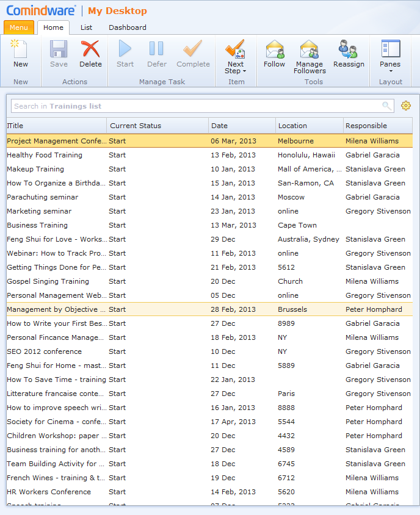Switch to the Home ribbon tab

[x=53, y=27]
